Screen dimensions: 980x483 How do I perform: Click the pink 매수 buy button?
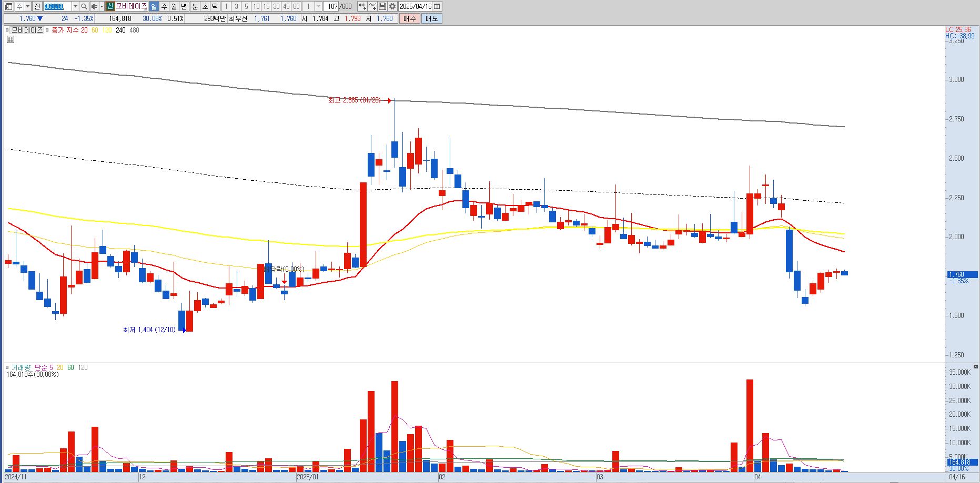pos(410,18)
